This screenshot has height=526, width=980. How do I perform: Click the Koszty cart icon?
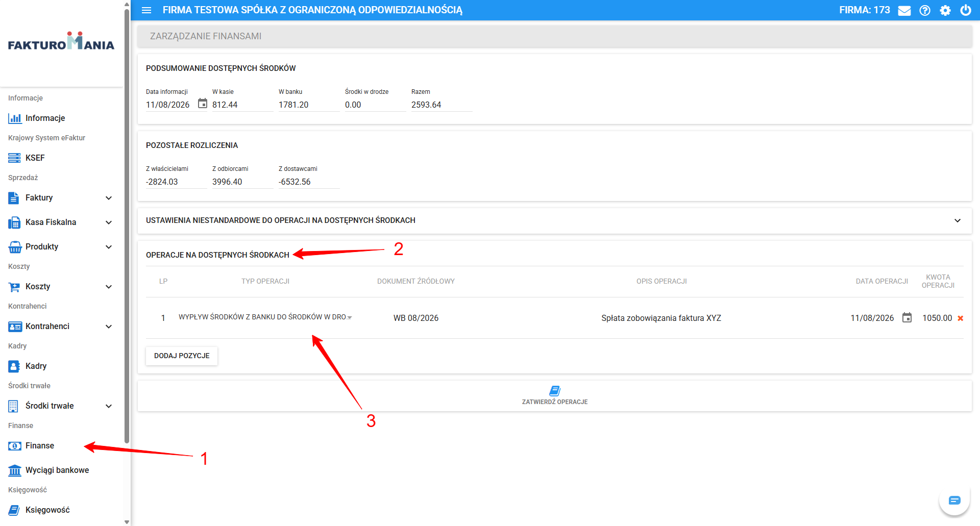pyautogui.click(x=14, y=287)
